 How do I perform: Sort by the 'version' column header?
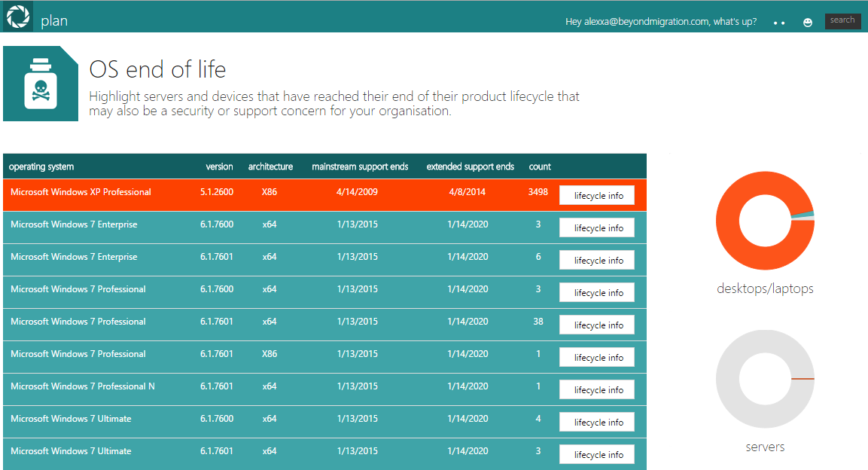[x=219, y=166]
